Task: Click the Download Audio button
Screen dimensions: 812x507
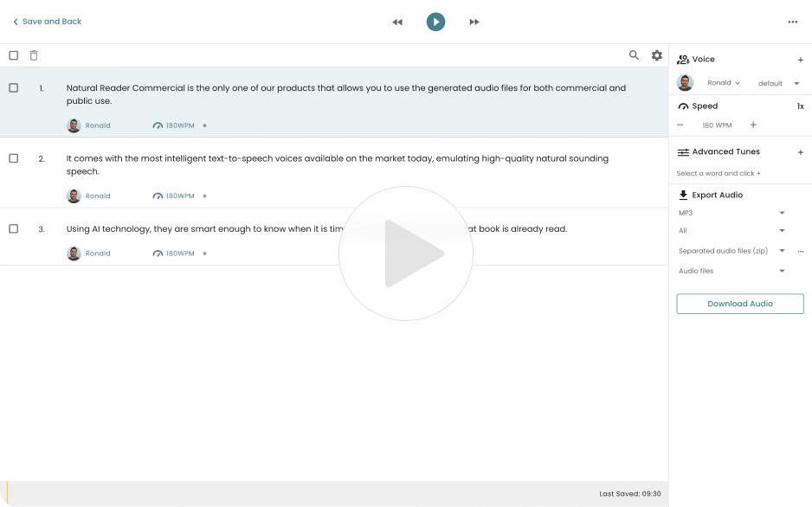Action: click(x=739, y=304)
